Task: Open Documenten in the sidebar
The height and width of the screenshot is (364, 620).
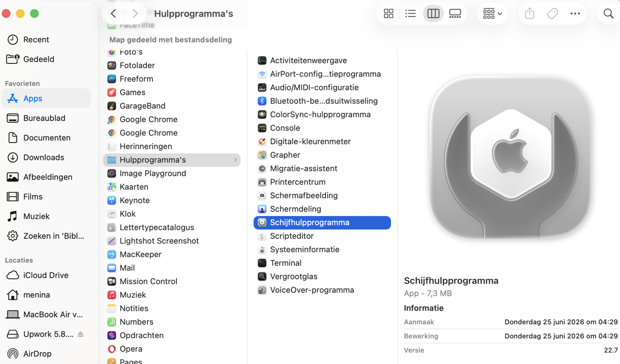Action: 47,137
